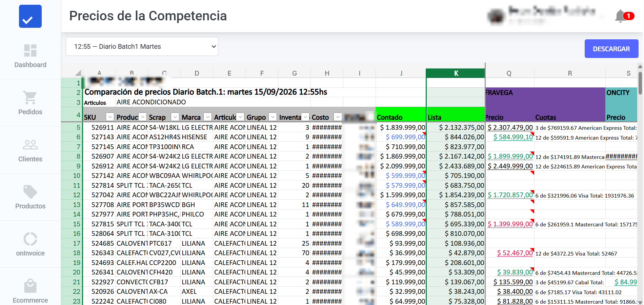The height and width of the screenshot is (305, 644).
Task: Open the '12:55 — Diario Batch1 Martes' dropdown
Action: pyautogui.click(x=142, y=46)
